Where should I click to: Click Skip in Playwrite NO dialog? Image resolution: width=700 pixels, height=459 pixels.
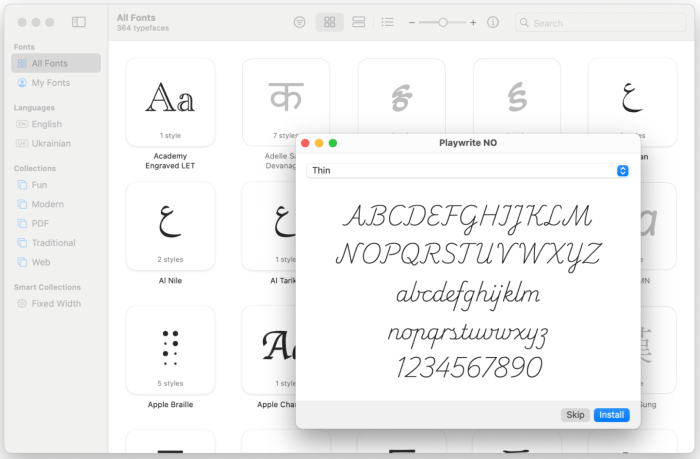coord(575,415)
